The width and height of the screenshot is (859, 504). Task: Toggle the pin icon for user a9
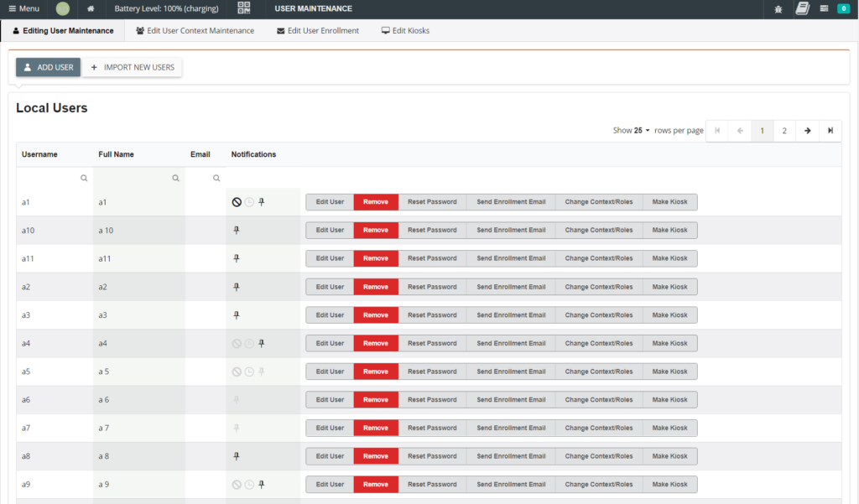262,484
